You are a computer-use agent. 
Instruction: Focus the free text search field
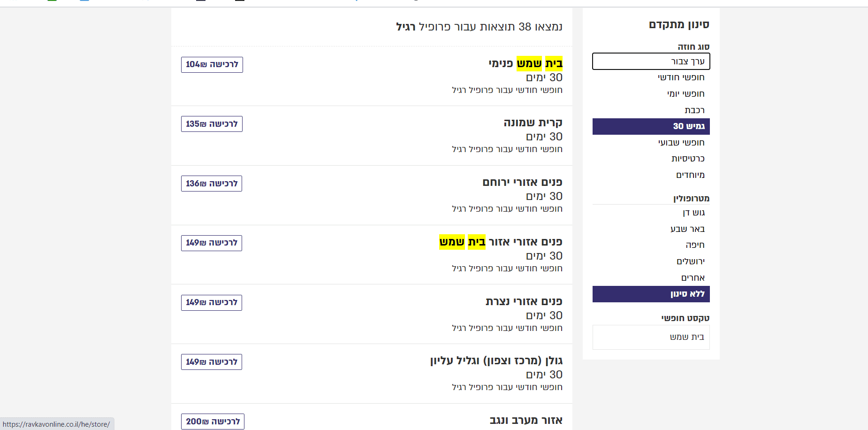click(651, 337)
